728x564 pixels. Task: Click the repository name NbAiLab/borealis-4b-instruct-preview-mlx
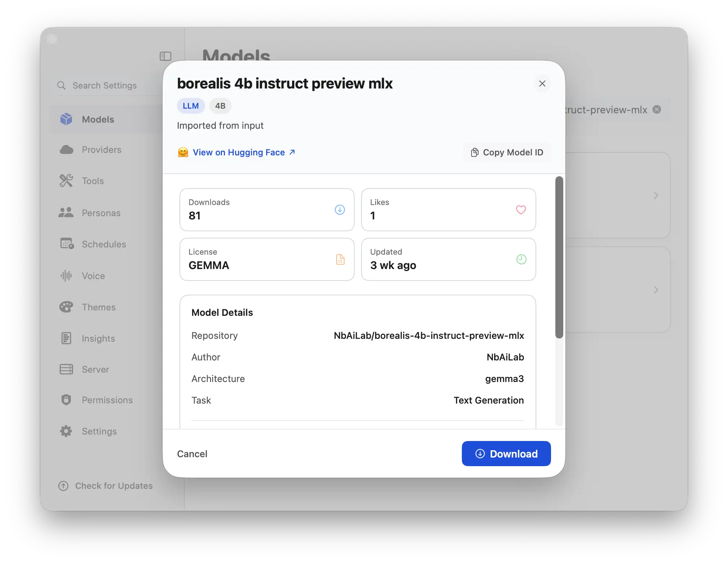[x=429, y=335]
